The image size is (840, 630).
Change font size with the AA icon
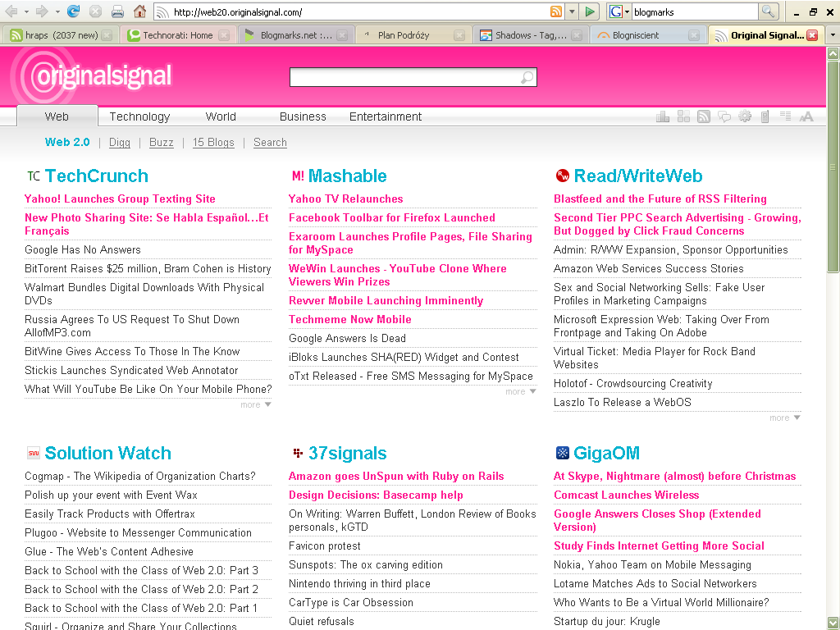pyautogui.click(x=806, y=116)
